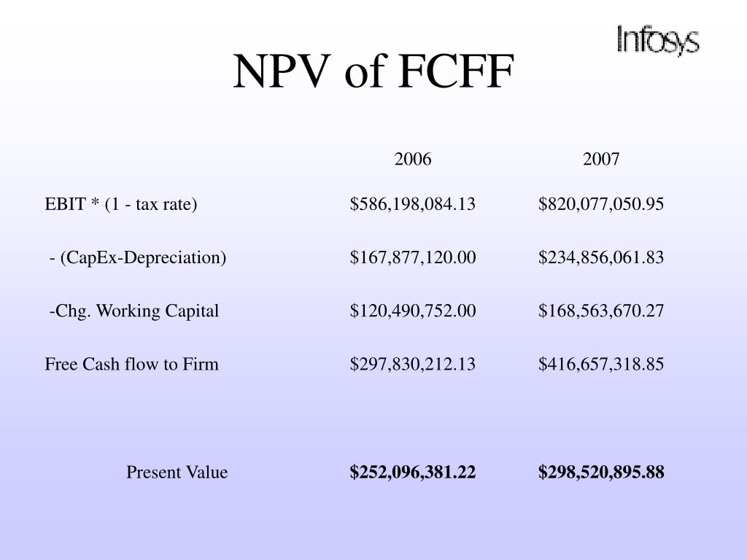Viewport: 747px width, 560px height.
Task: Select the EBIT * (1 - tax rate) label
Action: tap(121, 204)
